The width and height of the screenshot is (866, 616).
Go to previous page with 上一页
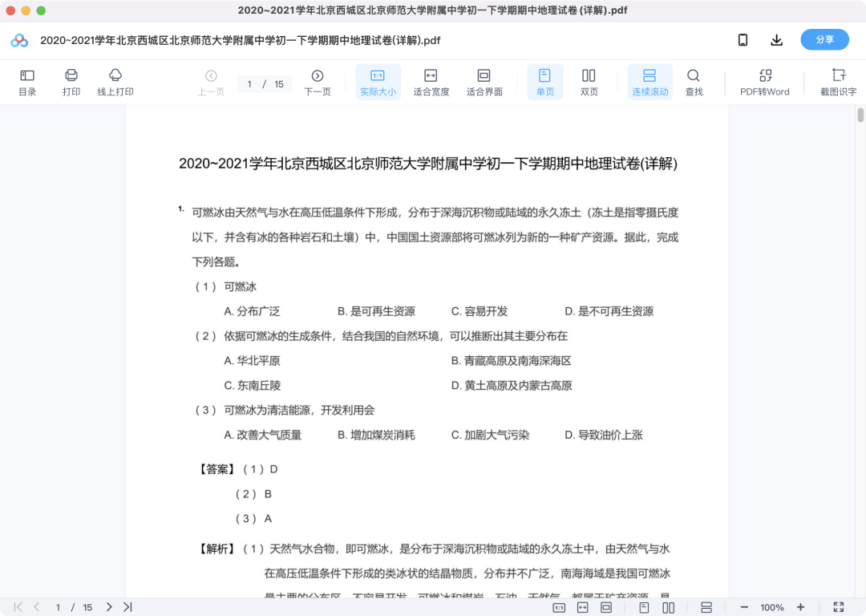211,83
